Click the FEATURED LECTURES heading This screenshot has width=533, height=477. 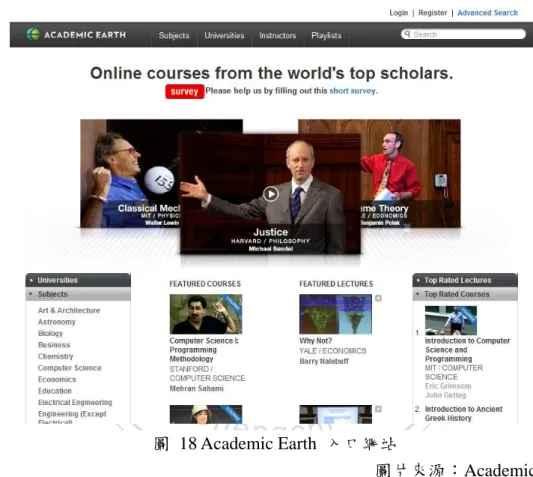pyautogui.click(x=336, y=284)
